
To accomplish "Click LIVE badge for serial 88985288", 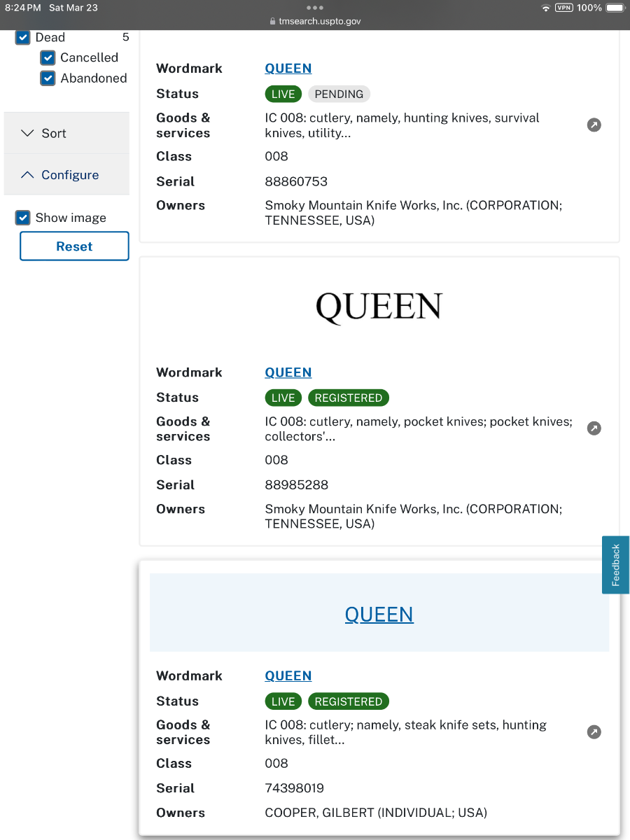I will tap(283, 398).
